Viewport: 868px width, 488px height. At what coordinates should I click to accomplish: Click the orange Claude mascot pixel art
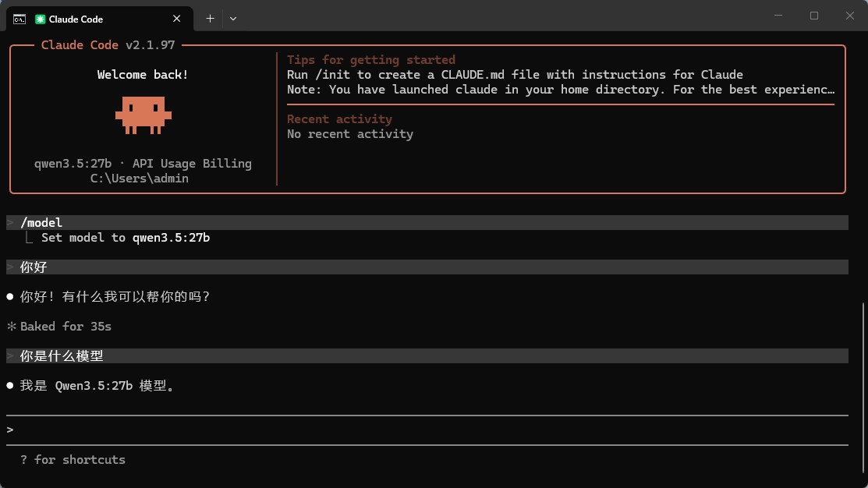pyautogui.click(x=143, y=114)
